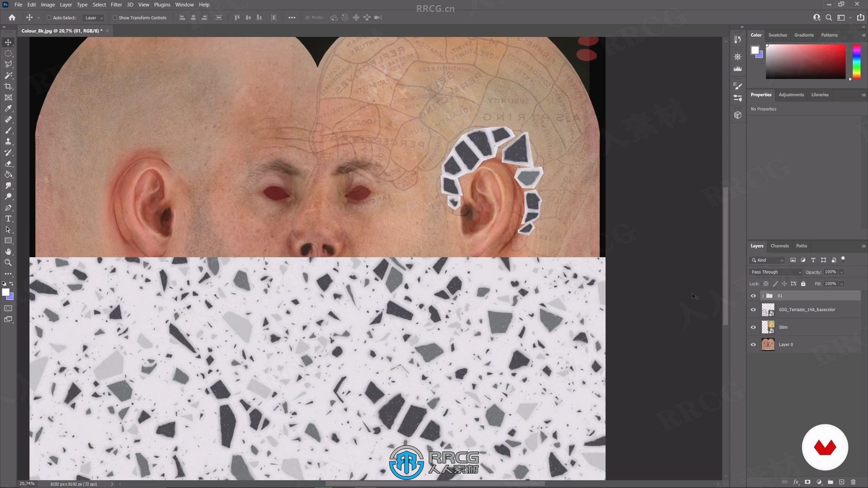The height and width of the screenshot is (488, 868).
Task: Expand the 01 group folder
Action: pyautogui.click(x=763, y=296)
